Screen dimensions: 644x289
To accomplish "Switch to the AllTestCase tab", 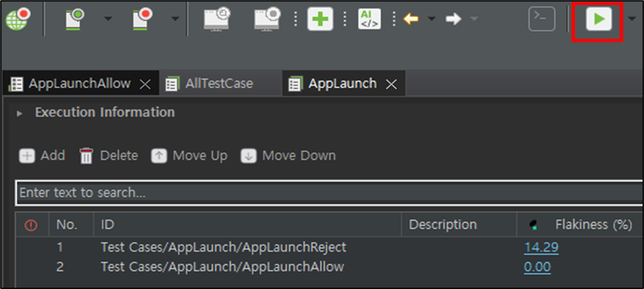I will pyautogui.click(x=219, y=84).
